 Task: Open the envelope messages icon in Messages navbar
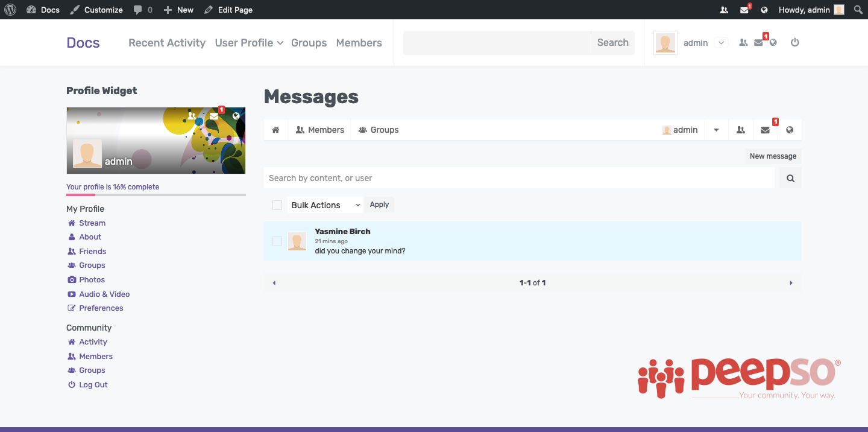point(765,130)
